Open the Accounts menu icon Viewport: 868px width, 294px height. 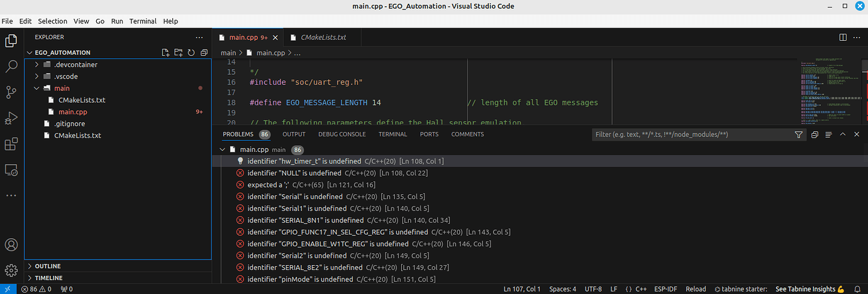(11, 244)
